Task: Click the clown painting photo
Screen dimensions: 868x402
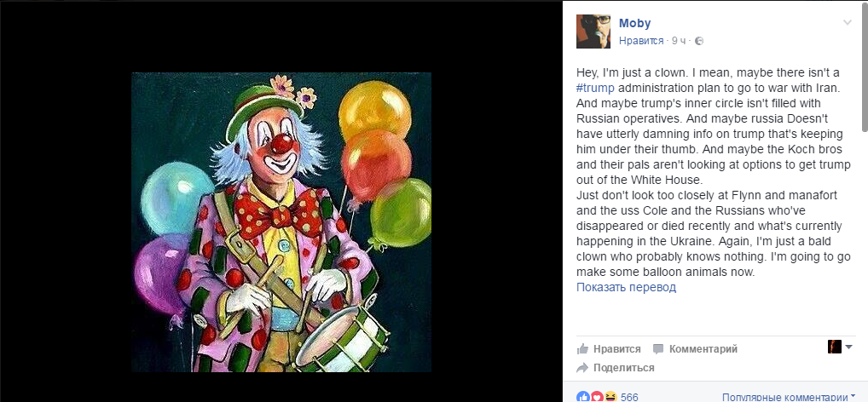Action: (x=281, y=222)
